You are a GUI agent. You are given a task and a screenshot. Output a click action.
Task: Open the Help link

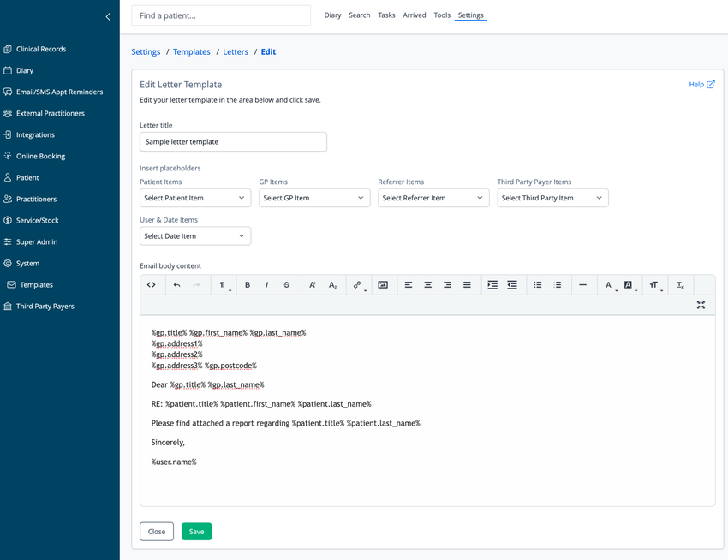pos(701,84)
